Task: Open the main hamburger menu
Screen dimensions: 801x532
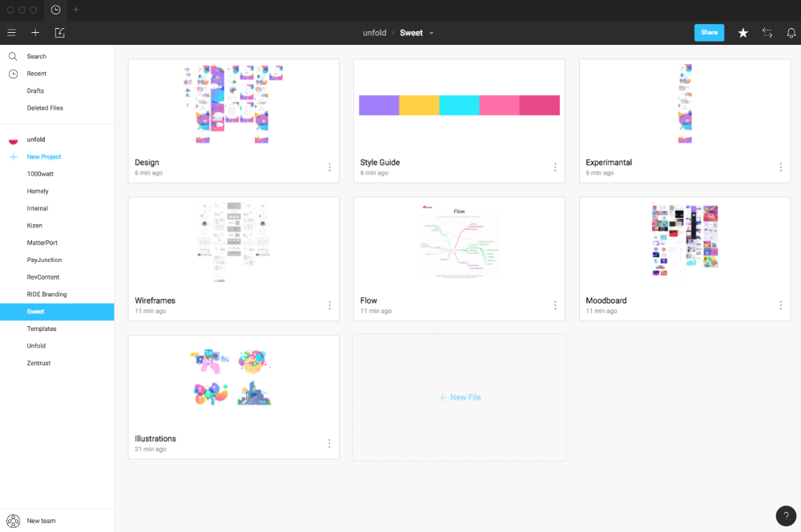Action: pos(11,33)
